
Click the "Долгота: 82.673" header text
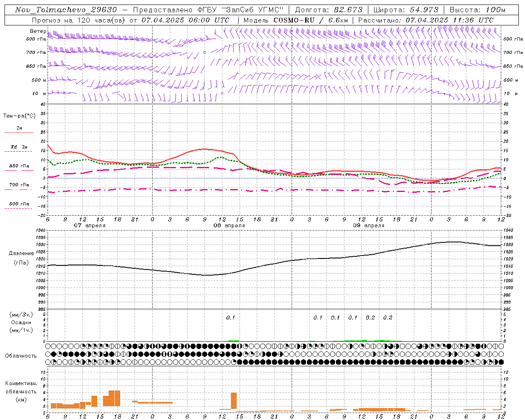point(329,10)
